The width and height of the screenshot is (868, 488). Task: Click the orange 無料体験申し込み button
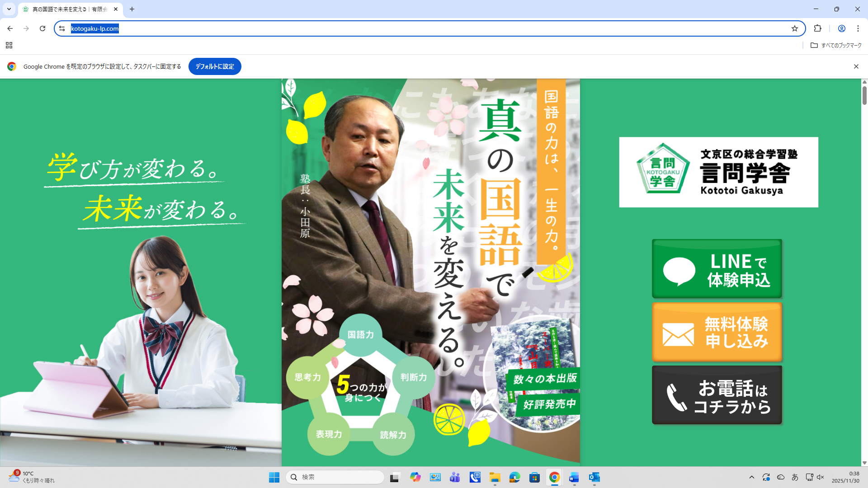coord(717,332)
